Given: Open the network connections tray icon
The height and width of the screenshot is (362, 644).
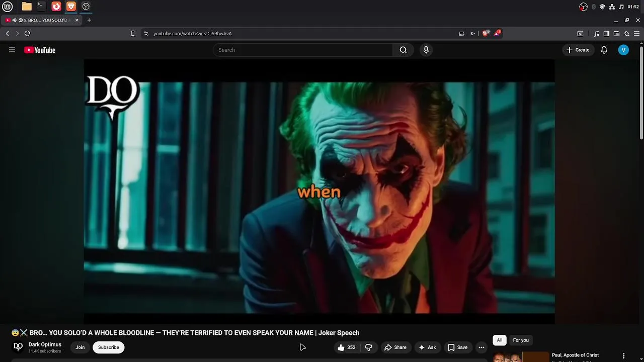Looking at the screenshot, I should tap(612, 7).
